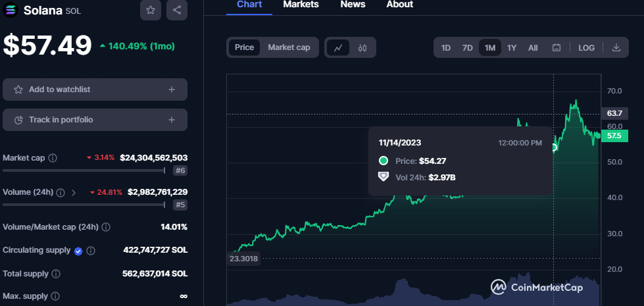This screenshot has height=306, width=644.
Task: Click the star favorite icon beside Solana
Action: coord(151,10)
